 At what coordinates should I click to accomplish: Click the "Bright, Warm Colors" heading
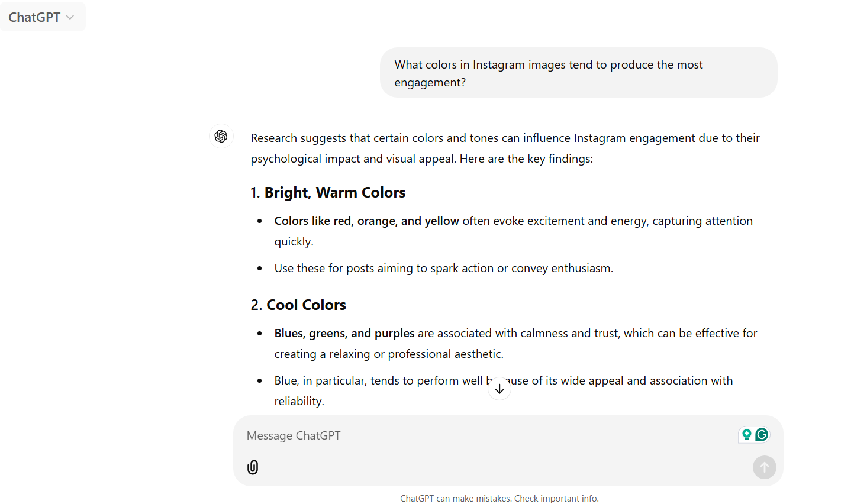[328, 193]
